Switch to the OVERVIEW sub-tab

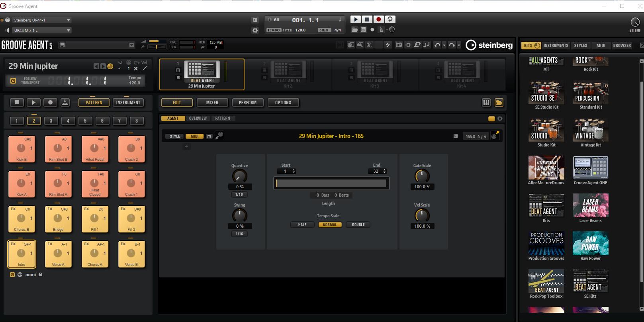coord(198,118)
